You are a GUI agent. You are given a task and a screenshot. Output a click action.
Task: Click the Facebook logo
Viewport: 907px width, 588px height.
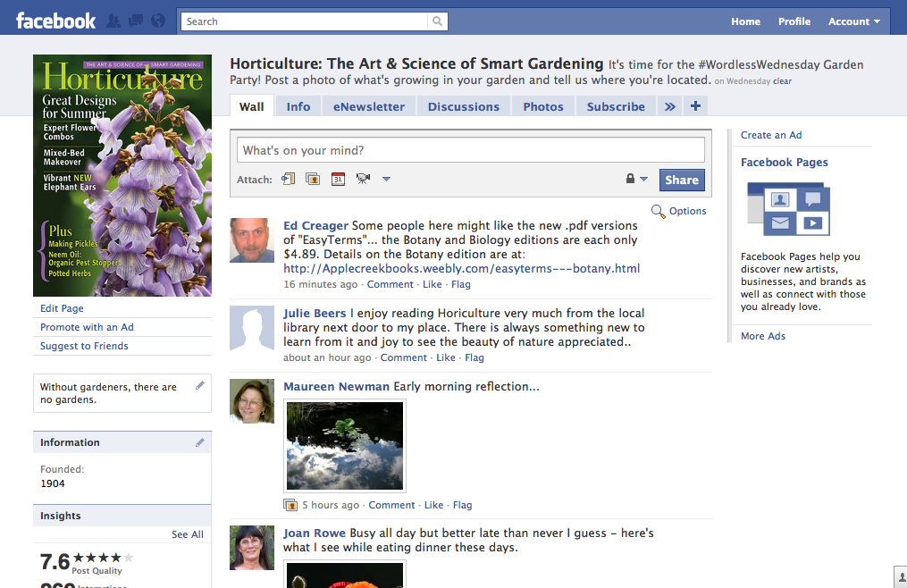point(55,21)
